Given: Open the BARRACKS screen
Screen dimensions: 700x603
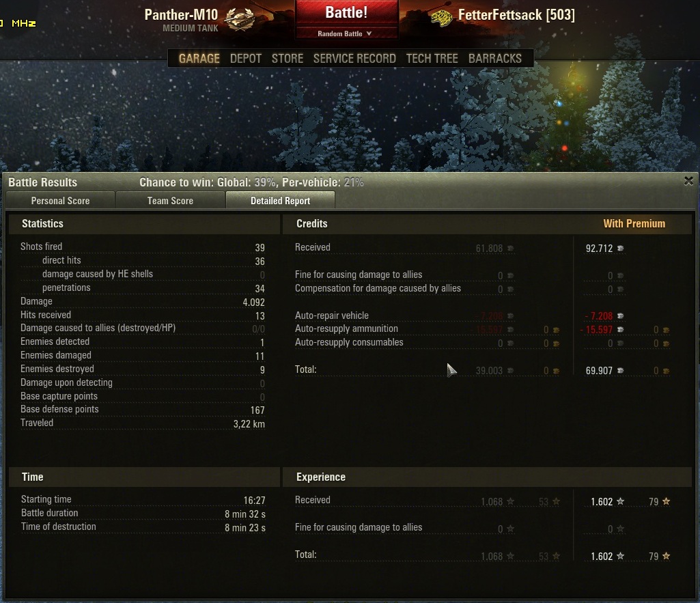Looking at the screenshot, I should [x=494, y=59].
